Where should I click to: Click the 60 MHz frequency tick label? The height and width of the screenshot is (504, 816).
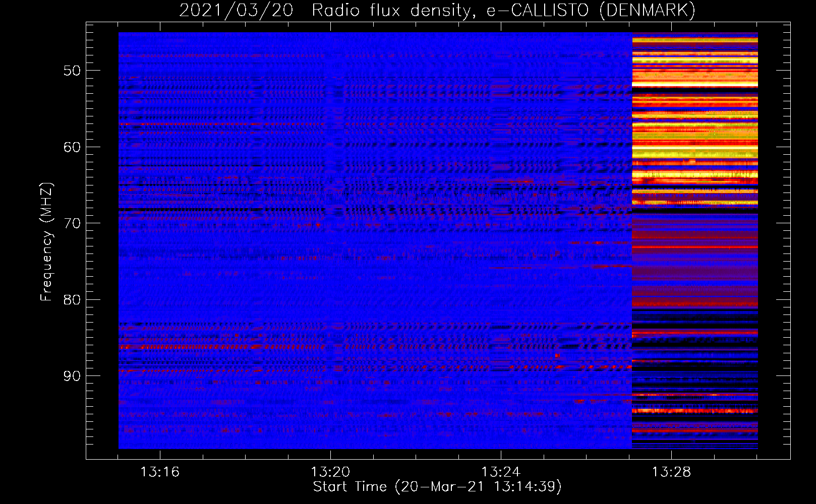[72, 147]
